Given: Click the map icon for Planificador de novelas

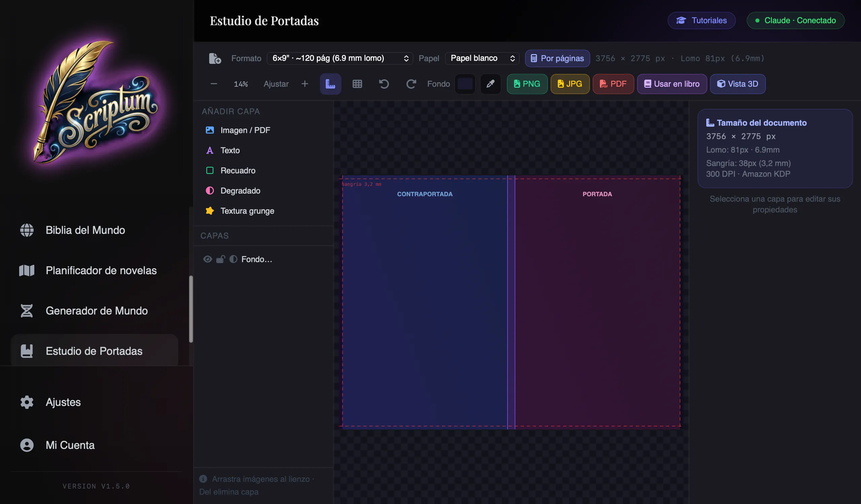Looking at the screenshot, I should click(27, 270).
